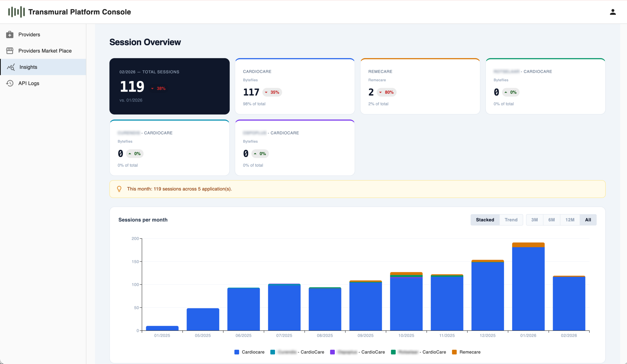Open API Logs from the sidebar
Image resolution: width=627 pixels, height=364 pixels.
coord(28,83)
